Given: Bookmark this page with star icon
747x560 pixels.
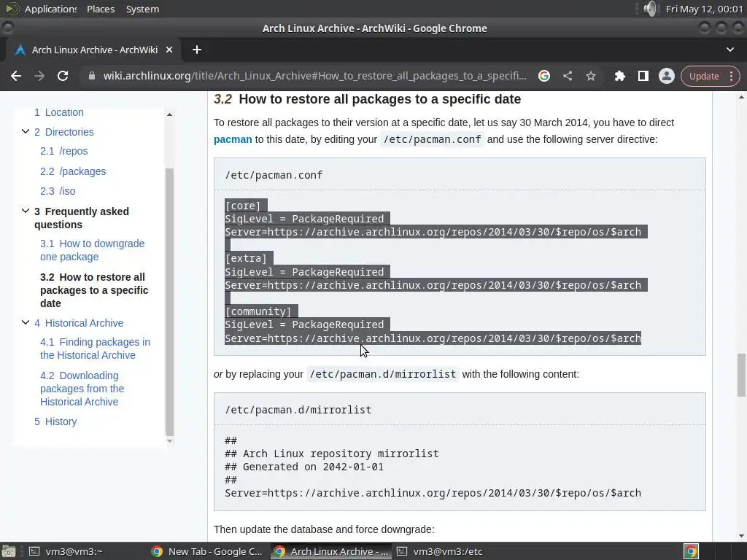Looking at the screenshot, I should (591, 76).
